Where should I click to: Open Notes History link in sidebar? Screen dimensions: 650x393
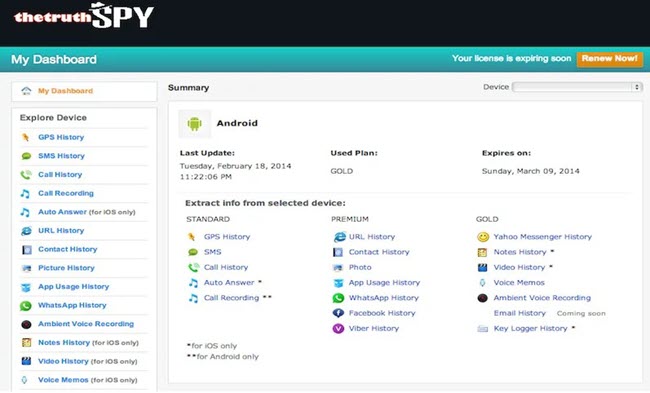pyautogui.click(x=64, y=342)
